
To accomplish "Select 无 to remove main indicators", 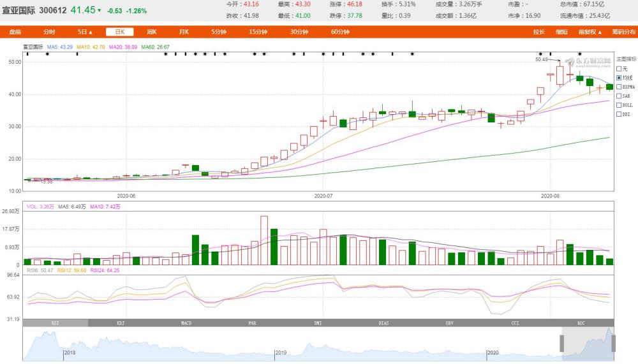I will click(x=619, y=69).
